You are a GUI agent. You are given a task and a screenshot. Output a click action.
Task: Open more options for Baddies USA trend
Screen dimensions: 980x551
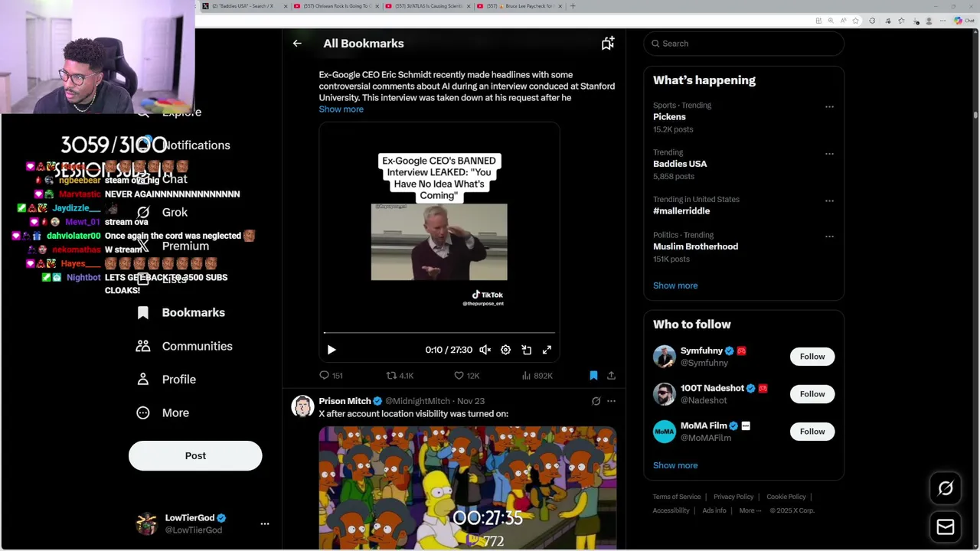coord(829,154)
